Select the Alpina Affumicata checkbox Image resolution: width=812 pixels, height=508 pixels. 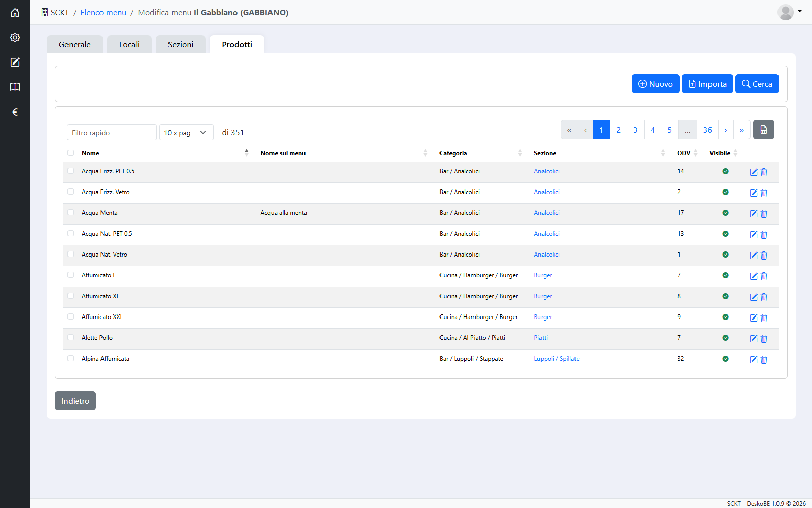71,358
